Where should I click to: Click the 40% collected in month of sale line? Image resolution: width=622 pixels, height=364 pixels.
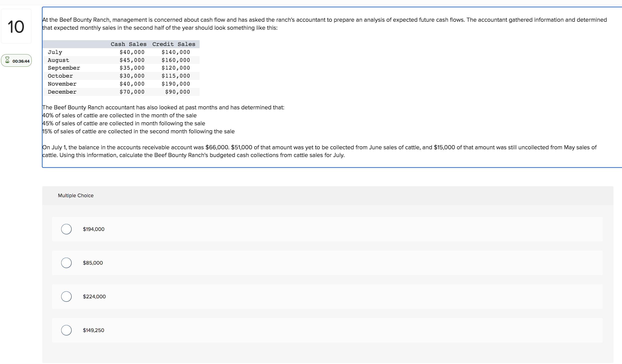119,115
